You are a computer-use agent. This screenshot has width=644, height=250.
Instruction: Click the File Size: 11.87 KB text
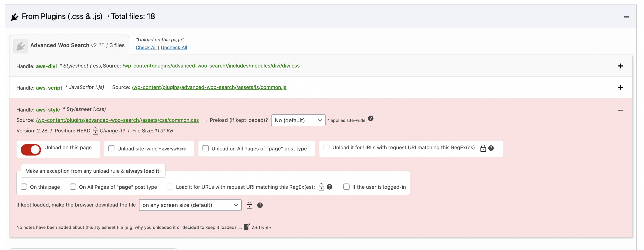click(153, 131)
